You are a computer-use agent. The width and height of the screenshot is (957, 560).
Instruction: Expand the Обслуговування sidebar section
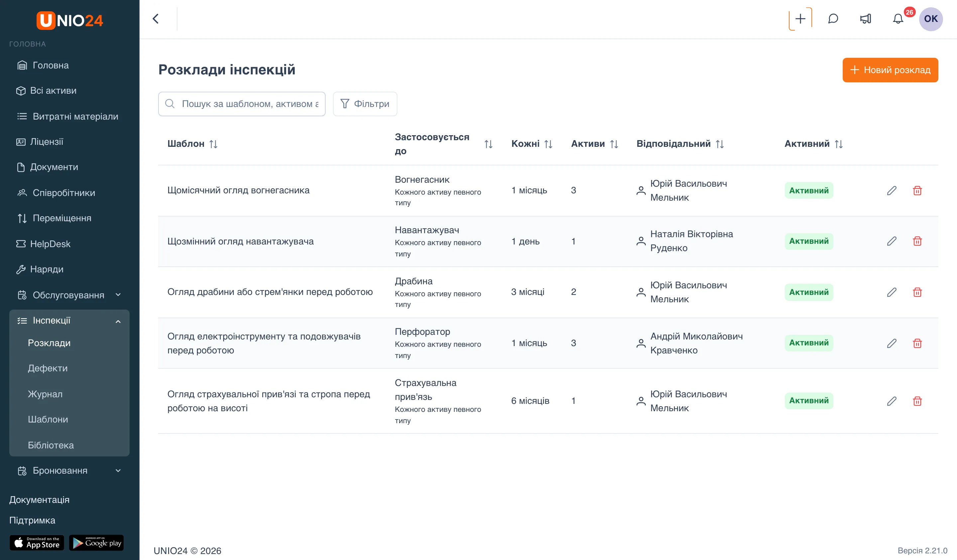click(x=69, y=295)
